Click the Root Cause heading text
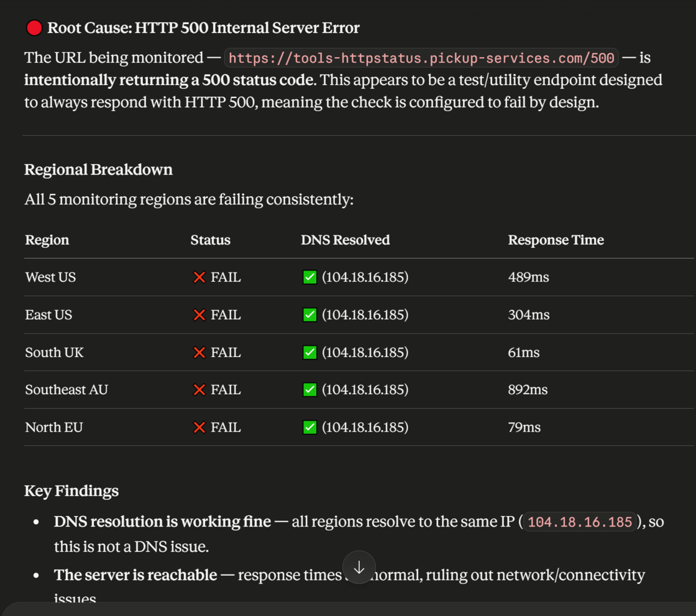 [x=203, y=28]
